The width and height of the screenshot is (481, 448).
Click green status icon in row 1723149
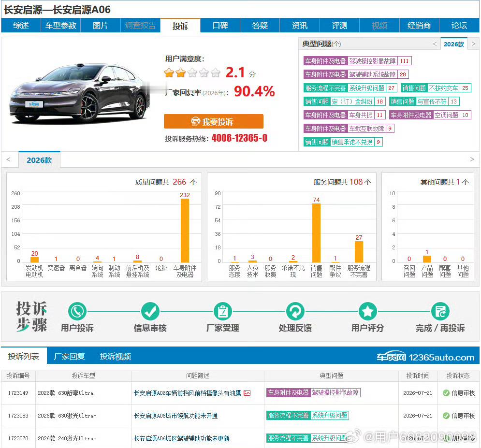click(446, 393)
